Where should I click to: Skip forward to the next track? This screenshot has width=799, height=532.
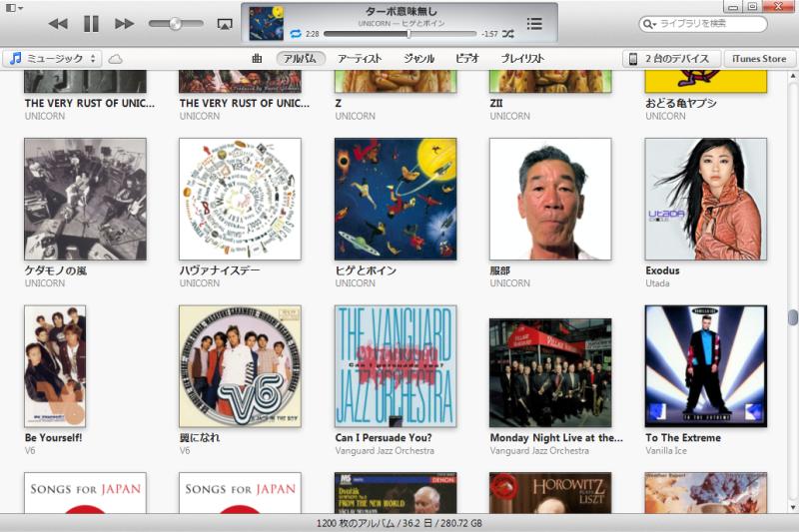tap(124, 23)
